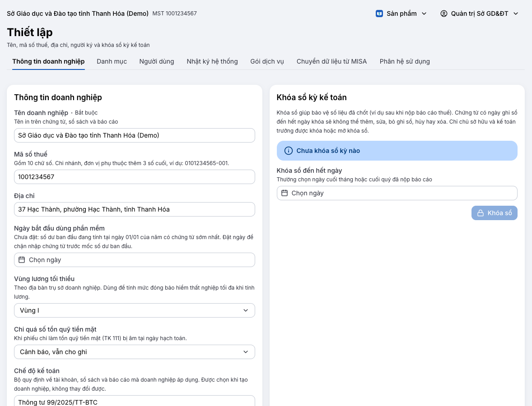
Task: Click the Chế độ kế toán field showing Thông tư 99/2025/TT-BTC
Action: 135,401
